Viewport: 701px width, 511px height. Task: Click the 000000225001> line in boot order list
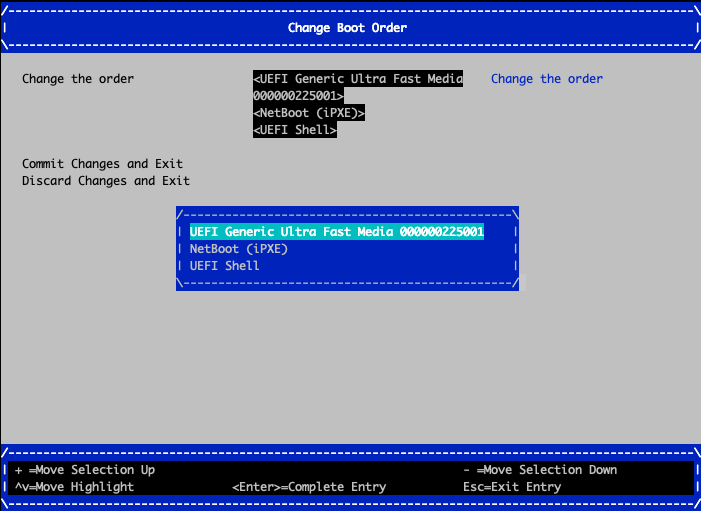(298, 96)
